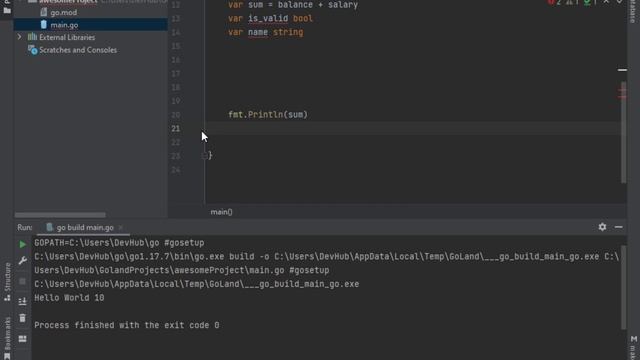Click line number 20 in gutter
This screenshot has width=640, height=360.
point(176,115)
